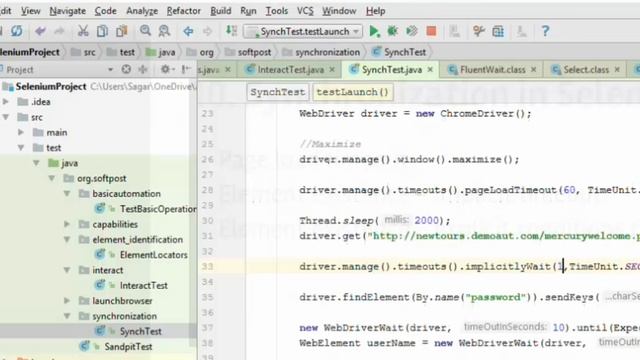Switch to the Select.class tab

coord(586,70)
